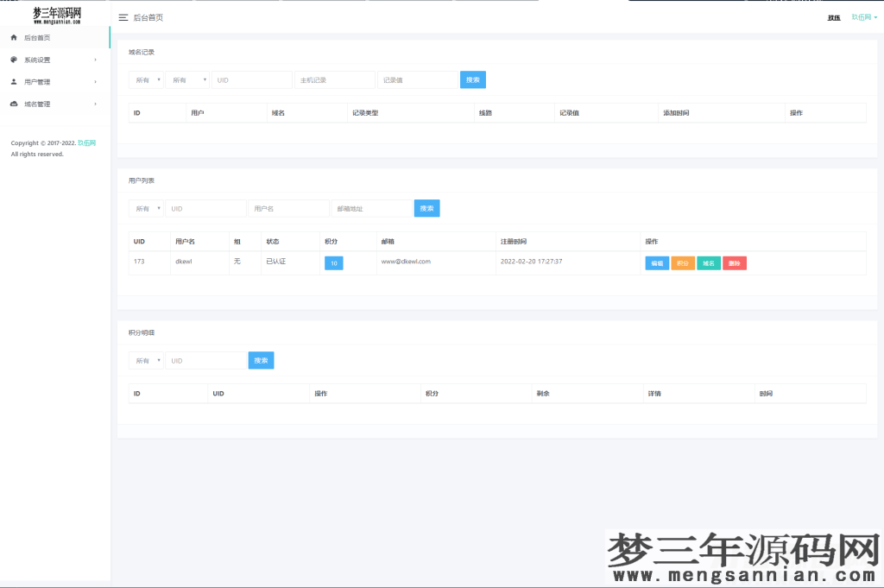Click the cloud icon next to 域名管理
The image size is (884, 588).
point(12,103)
